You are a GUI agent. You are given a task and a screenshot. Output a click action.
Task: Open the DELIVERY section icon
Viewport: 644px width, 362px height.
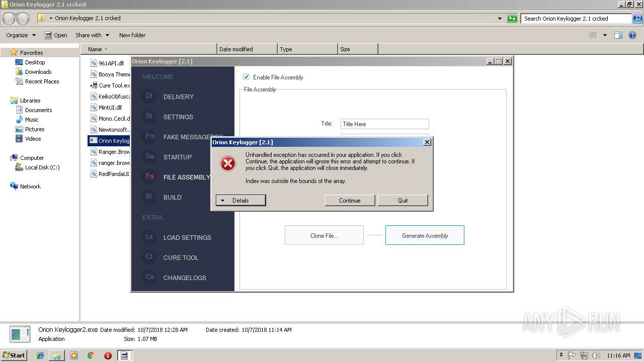point(149,96)
